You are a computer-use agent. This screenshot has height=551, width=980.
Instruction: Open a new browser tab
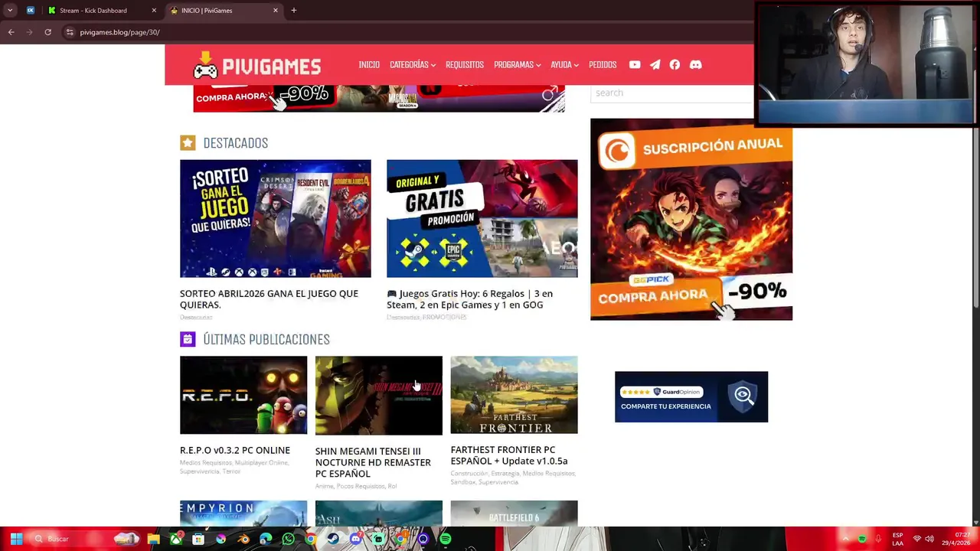click(x=293, y=10)
